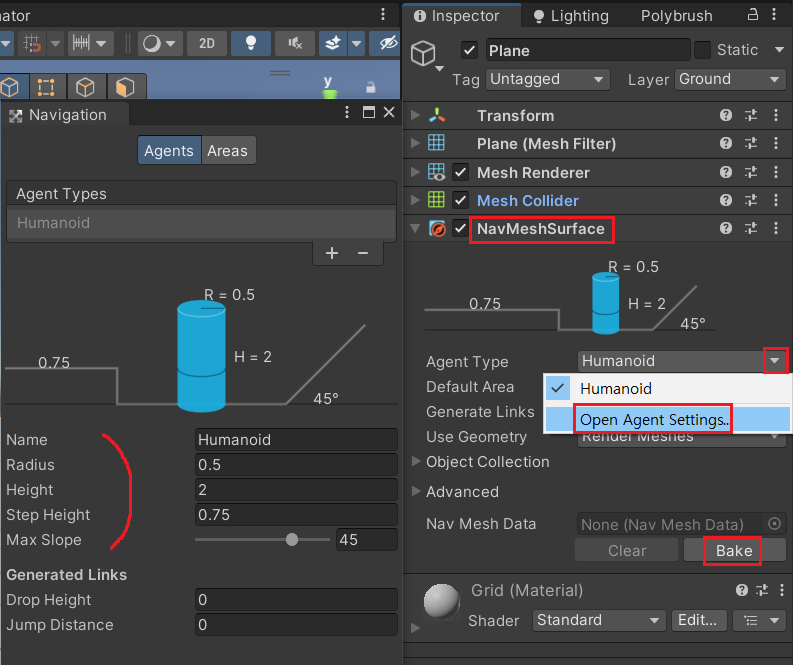Viewport: 793px width, 665px height.
Task: Collapse the NavMeshSurface component
Action: click(415, 229)
